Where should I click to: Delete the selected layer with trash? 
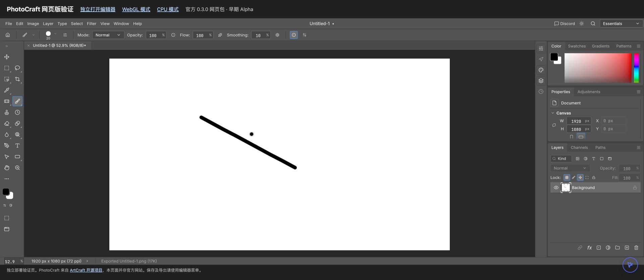click(x=636, y=248)
